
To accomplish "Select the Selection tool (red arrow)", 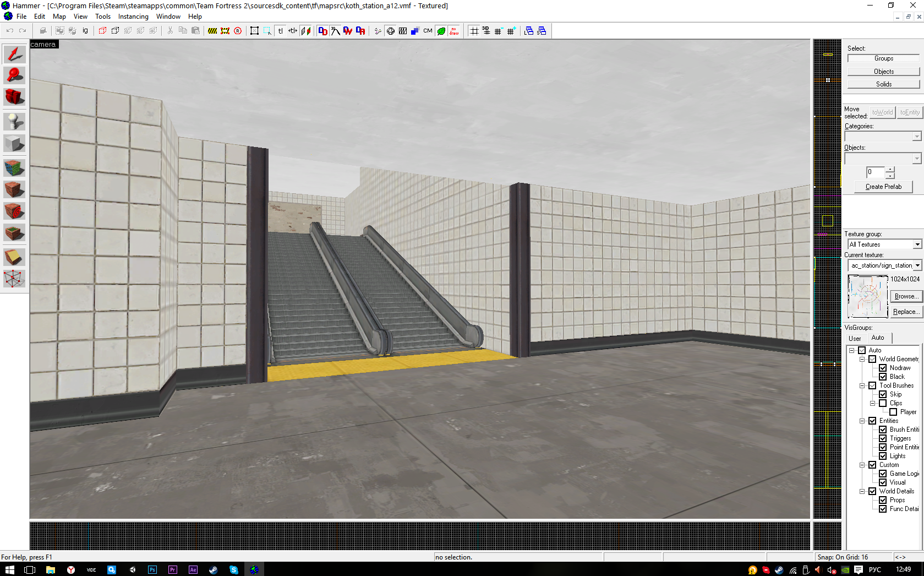I will (14, 54).
